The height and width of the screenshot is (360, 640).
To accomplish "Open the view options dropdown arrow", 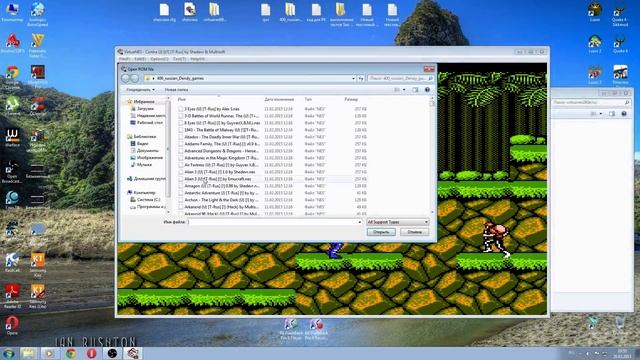I will (x=404, y=90).
